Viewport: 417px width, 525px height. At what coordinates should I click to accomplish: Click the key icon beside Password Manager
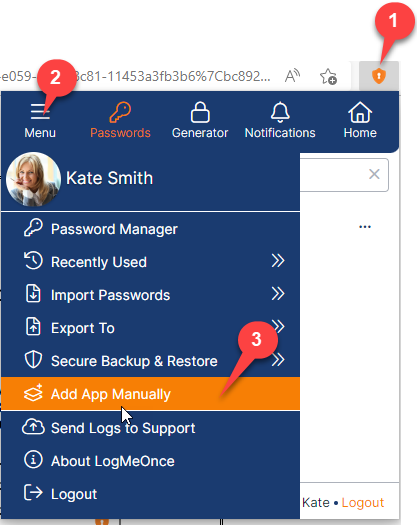click(x=33, y=228)
